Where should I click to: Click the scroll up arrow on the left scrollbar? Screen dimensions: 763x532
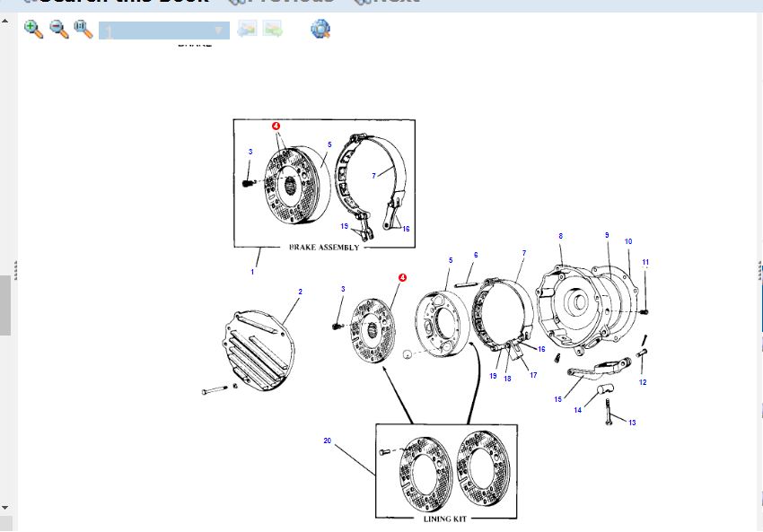(5, 23)
